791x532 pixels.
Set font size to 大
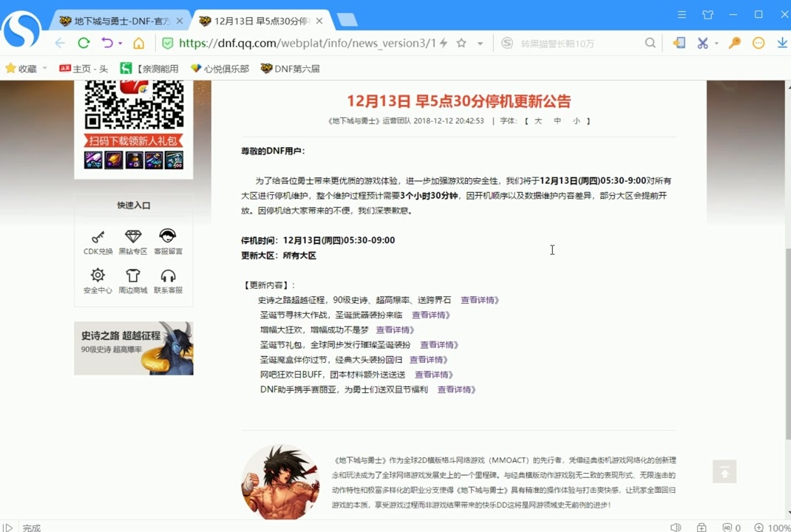click(x=537, y=120)
